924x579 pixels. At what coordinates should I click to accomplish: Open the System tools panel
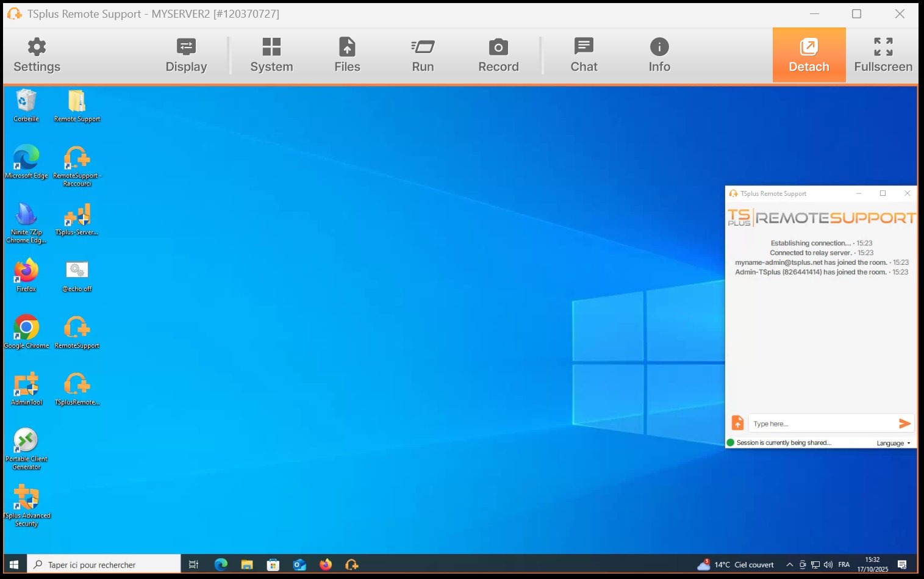click(271, 54)
